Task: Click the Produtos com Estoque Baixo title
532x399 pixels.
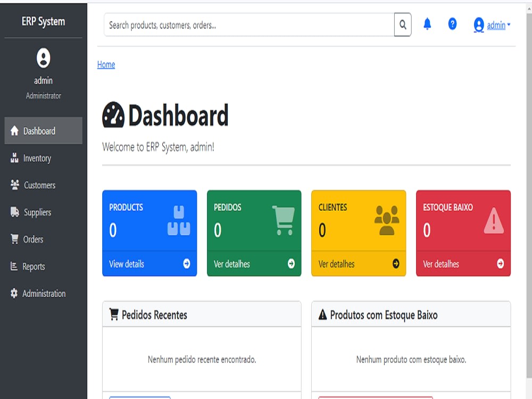Action: (x=384, y=315)
